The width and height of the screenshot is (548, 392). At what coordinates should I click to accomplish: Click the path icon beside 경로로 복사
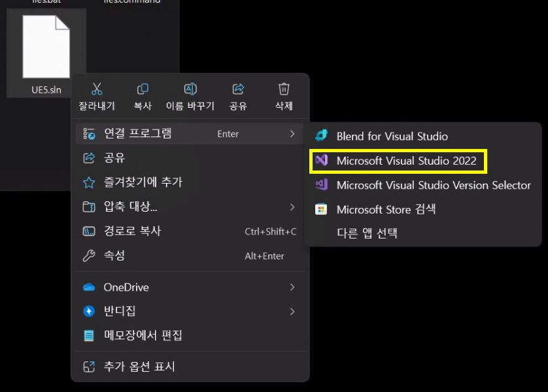[89, 231]
